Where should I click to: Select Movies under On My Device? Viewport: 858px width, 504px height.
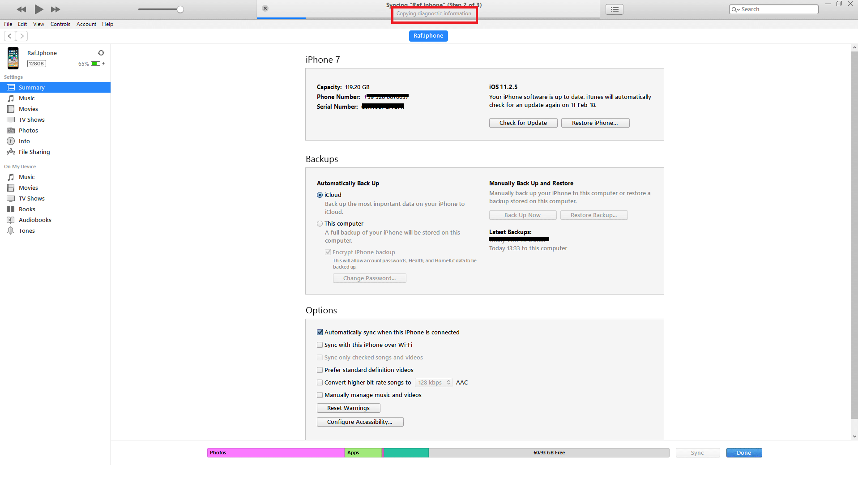click(55, 188)
